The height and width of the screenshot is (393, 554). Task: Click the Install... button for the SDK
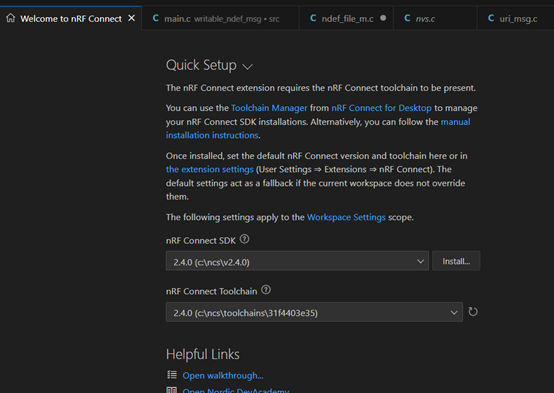pos(456,261)
